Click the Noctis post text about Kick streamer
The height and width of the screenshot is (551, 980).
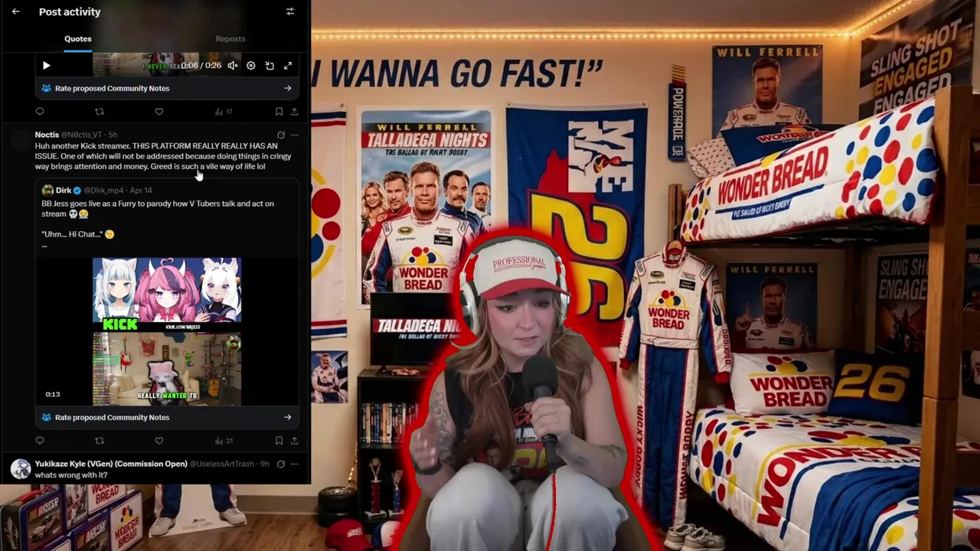[x=163, y=156]
